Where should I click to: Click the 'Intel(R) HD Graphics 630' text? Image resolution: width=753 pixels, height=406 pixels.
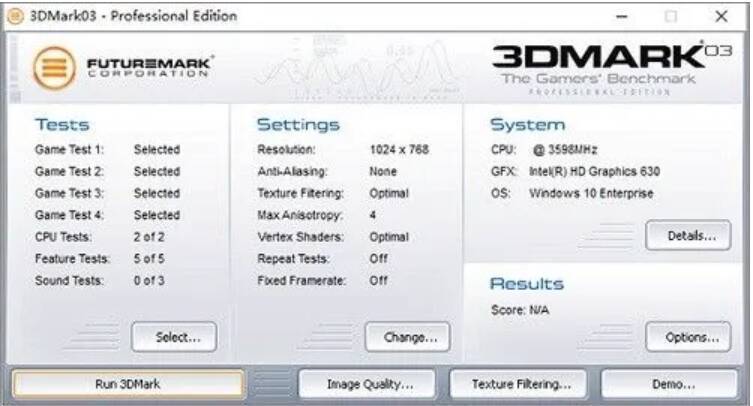tap(595, 171)
